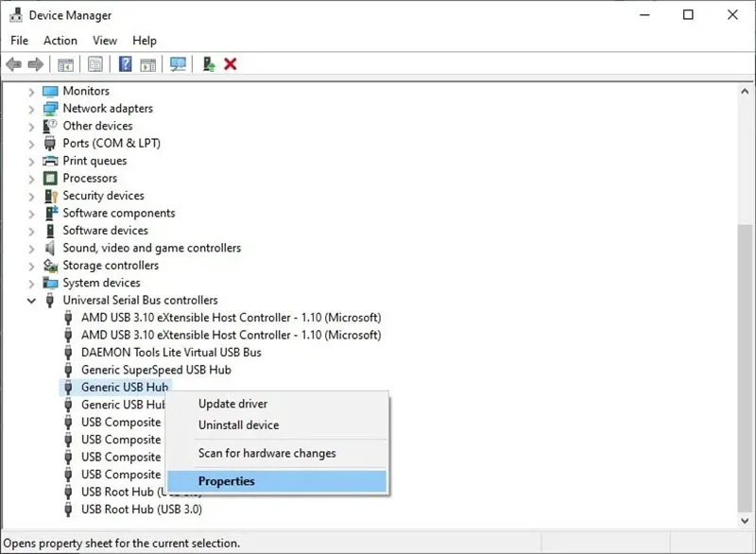Click the Properties toolbar icon

[x=95, y=64]
